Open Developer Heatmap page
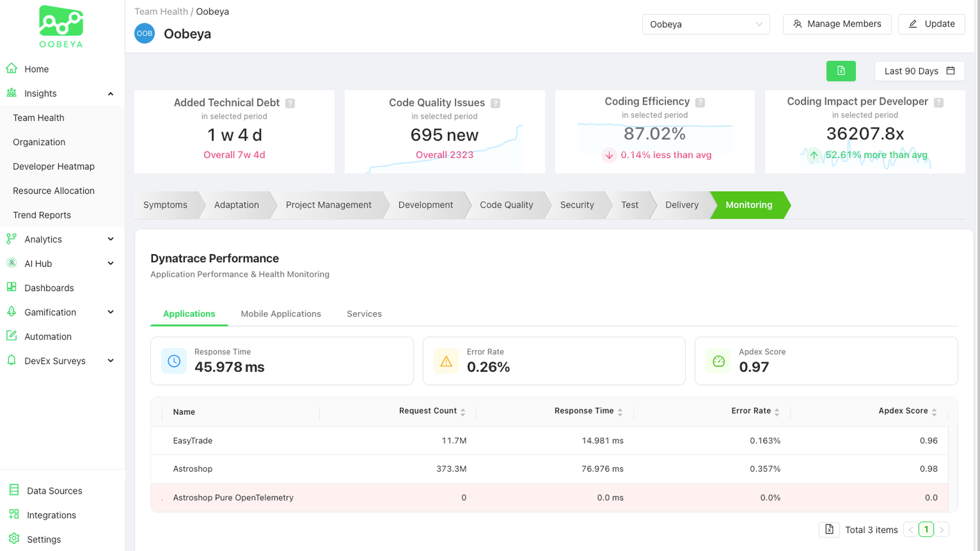 tap(54, 166)
